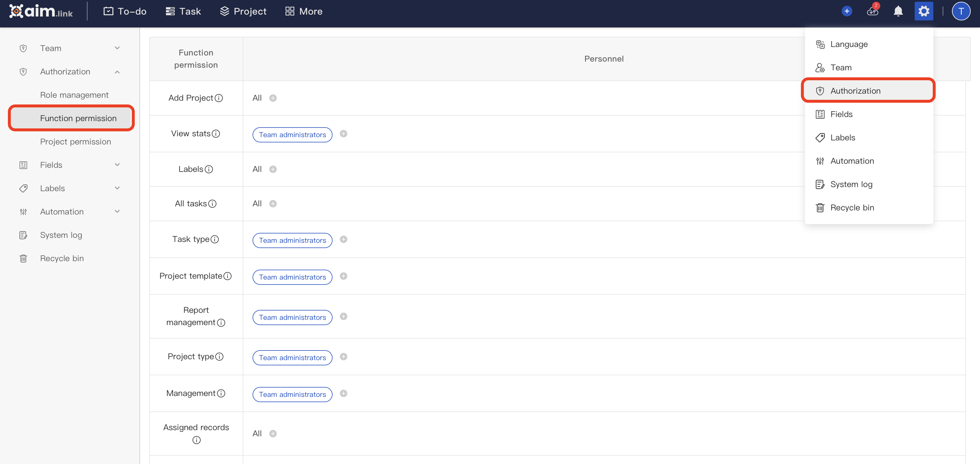Expand the Fields sidebar section
The image size is (980, 464).
click(x=117, y=164)
